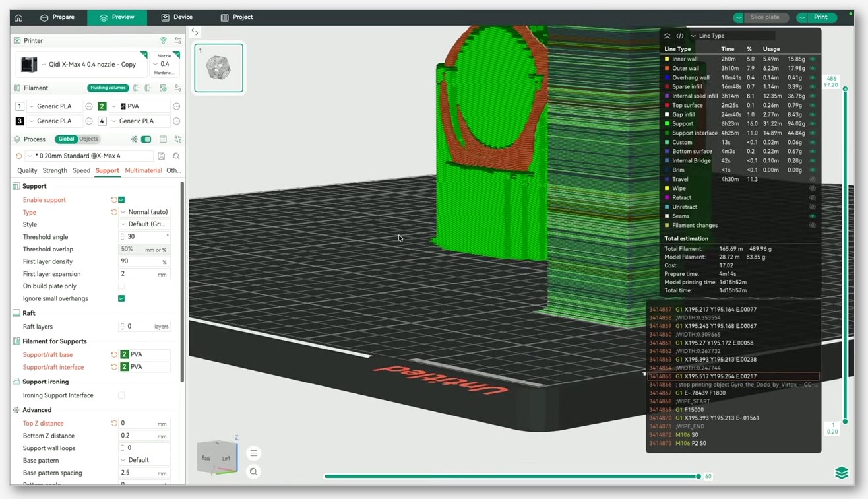868x499 pixels.
Task: Click remove filament icon in Filament header
Action: coord(137,88)
